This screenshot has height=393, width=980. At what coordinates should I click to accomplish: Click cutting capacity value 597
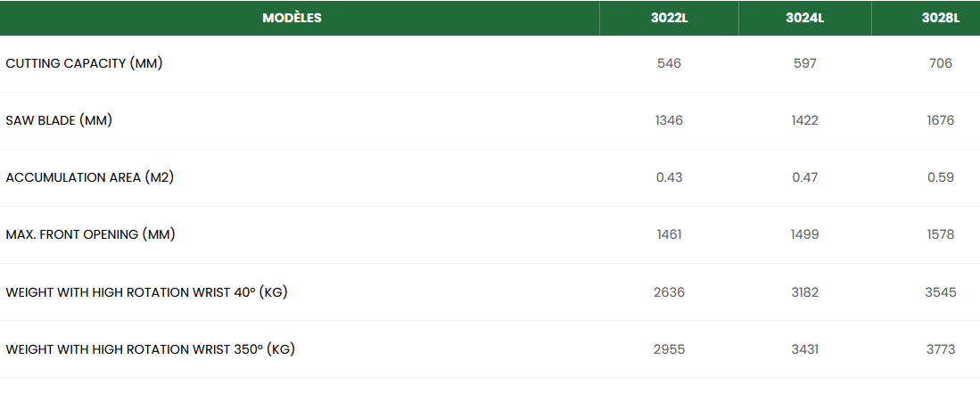pyautogui.click(x=804, y=63)
